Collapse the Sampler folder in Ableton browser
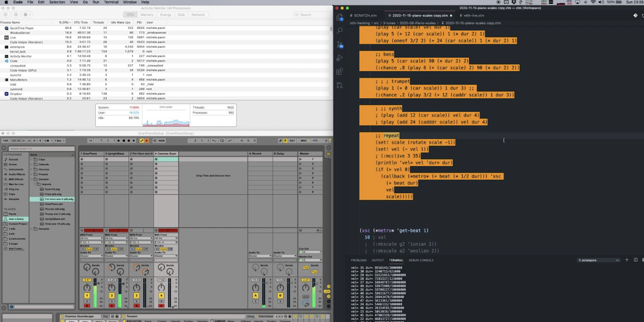644x322 pixels. coord(31,179)
